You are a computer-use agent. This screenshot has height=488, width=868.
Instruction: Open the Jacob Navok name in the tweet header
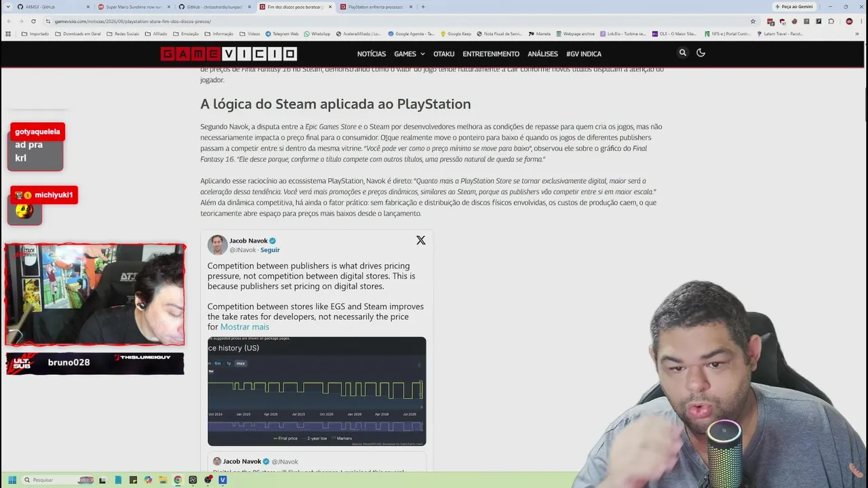(x=248, y=241)
